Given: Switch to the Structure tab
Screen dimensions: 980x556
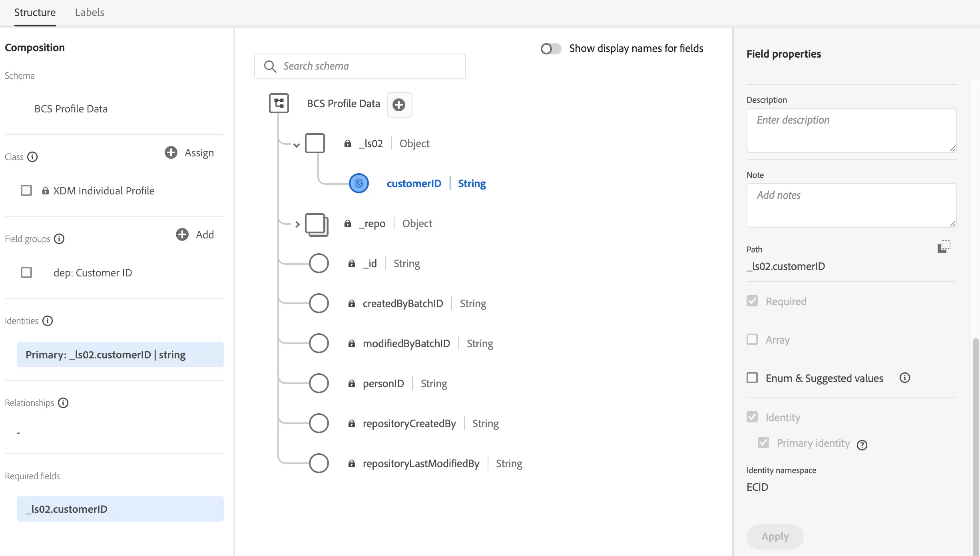Looking at the screenshot, I should 35,12.
